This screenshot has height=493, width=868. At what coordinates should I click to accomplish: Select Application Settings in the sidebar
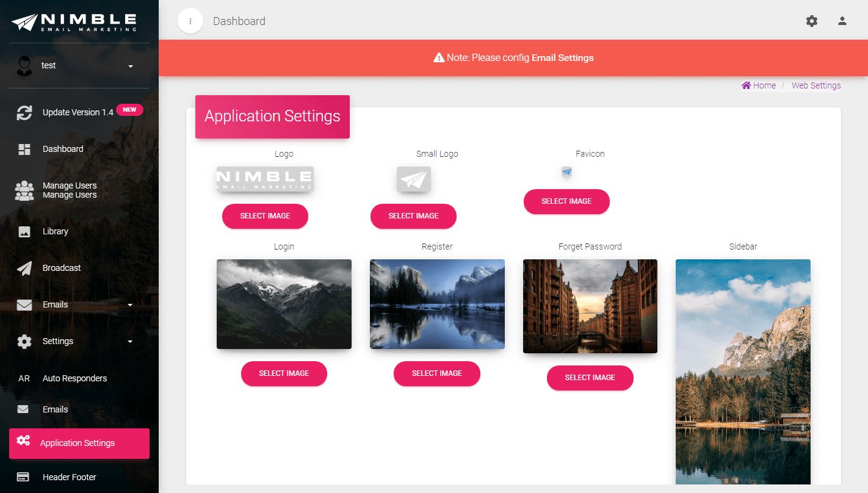pos(78,444)
